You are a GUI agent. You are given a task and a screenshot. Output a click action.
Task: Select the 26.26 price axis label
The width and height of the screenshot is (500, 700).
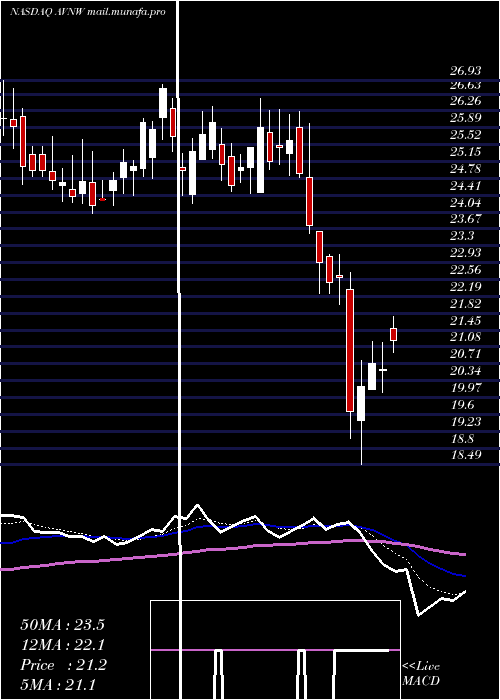pos(466,101)
